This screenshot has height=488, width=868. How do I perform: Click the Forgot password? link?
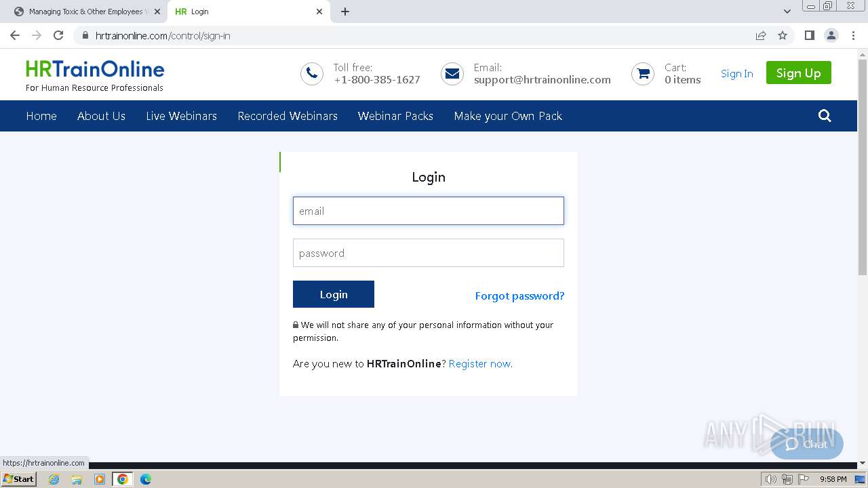519,296
